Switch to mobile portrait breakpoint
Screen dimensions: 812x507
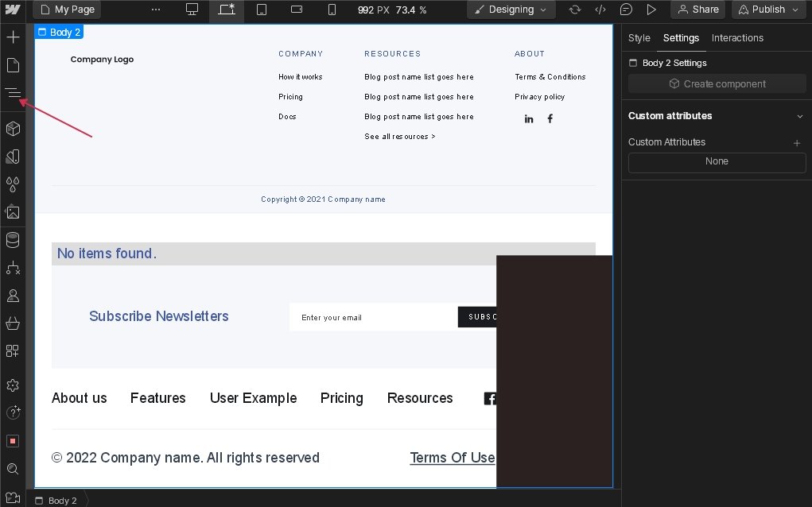tap(332, 10)
